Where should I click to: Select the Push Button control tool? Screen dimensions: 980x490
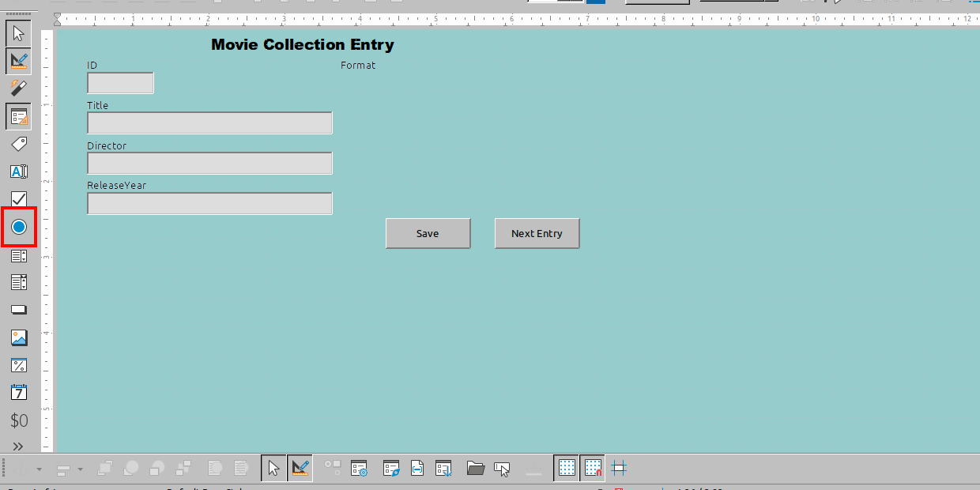click(19, 310)
